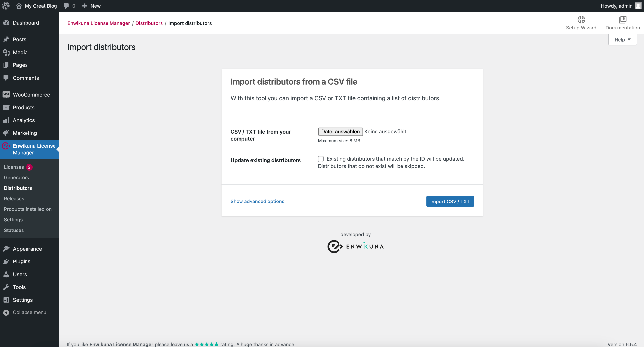Expand the Help dropdown tab

click(x=622, y=40)
